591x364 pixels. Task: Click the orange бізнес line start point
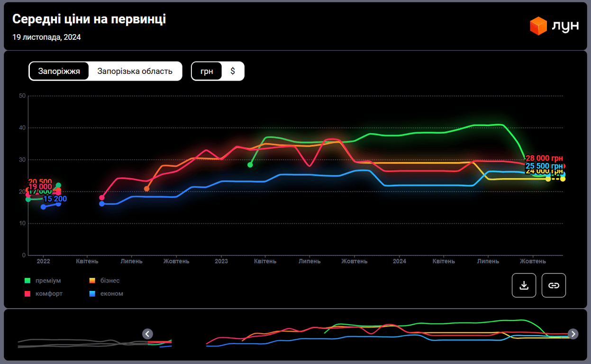pos(147,189)
